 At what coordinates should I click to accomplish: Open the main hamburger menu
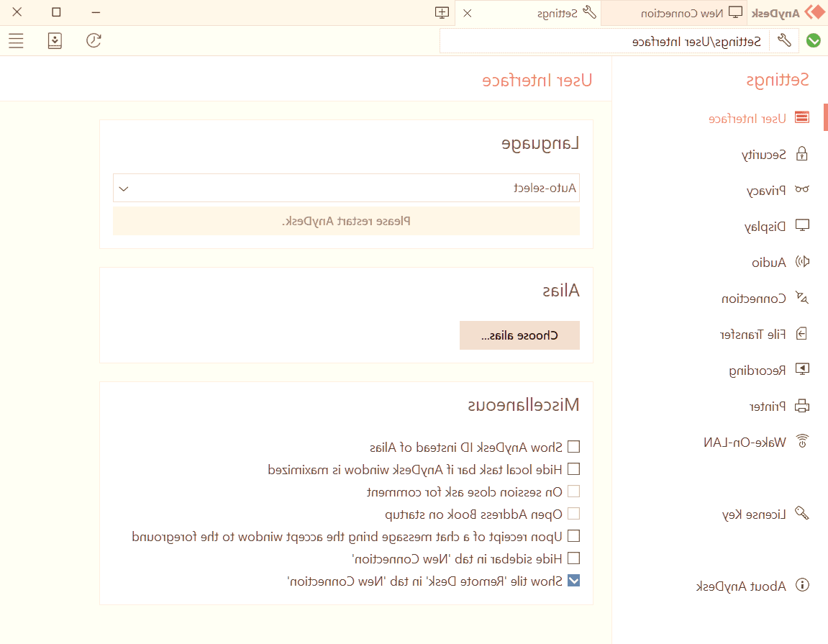pyautogui.click(x=15, y=40)
